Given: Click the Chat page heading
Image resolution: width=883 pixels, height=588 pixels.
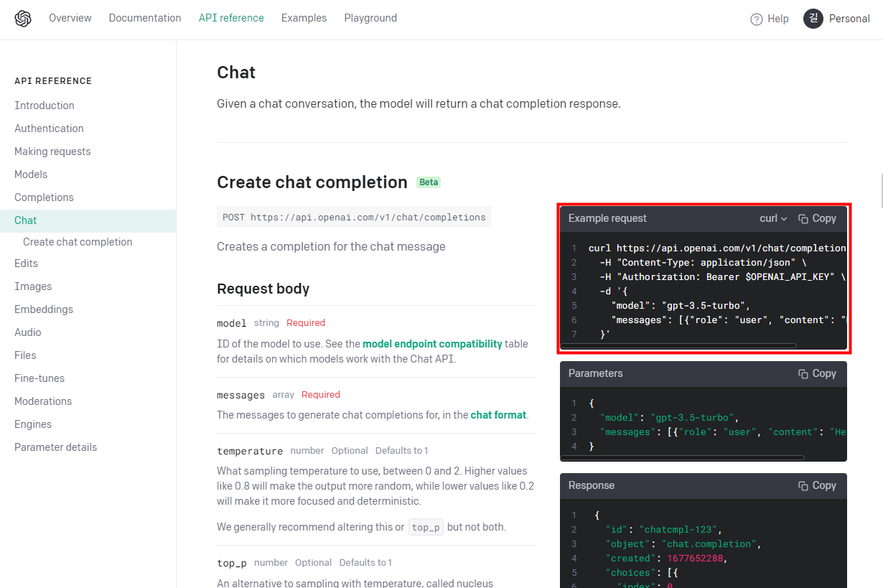Looking at the screenshot, I should coord(236,73).
